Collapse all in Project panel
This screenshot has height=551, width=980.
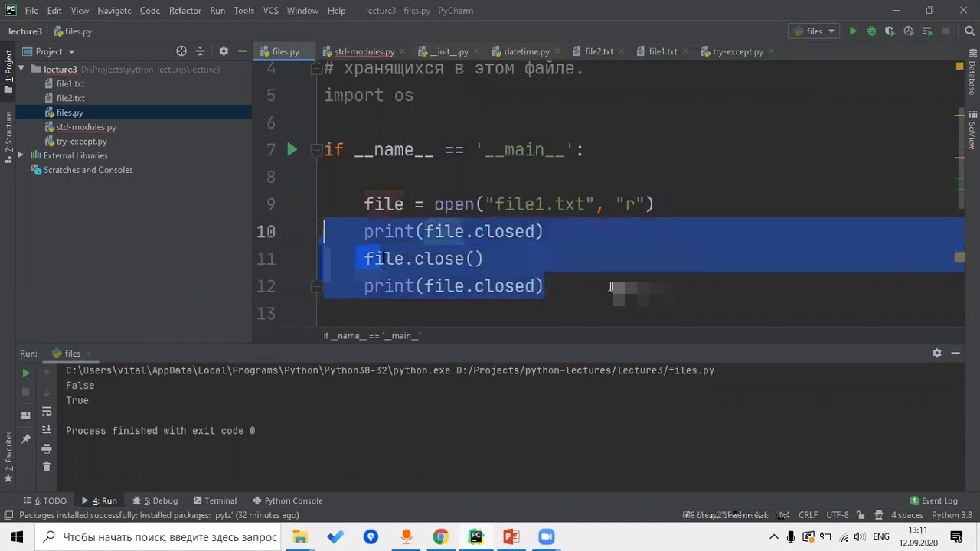201,51
